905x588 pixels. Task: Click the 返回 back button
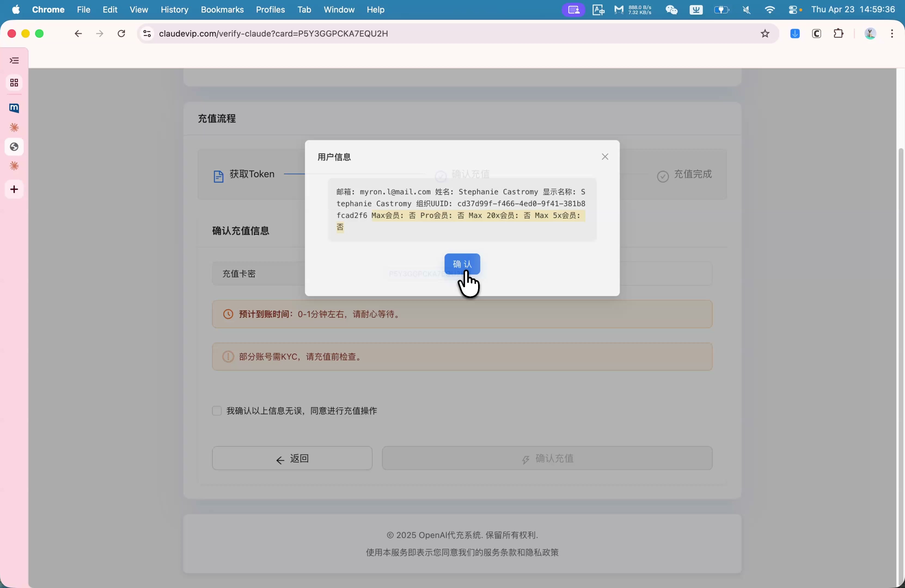(x=292, y=458)
